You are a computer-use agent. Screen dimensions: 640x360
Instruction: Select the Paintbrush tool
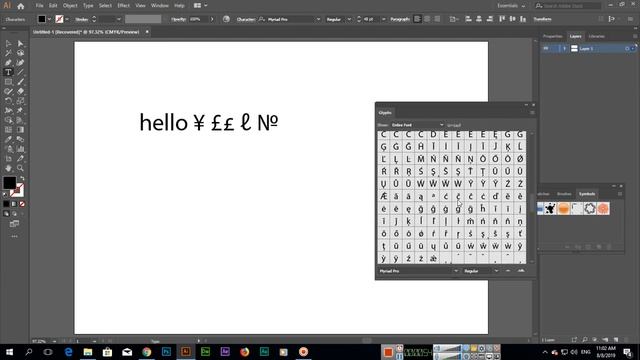pyautogui.click(x=20, y=82)
